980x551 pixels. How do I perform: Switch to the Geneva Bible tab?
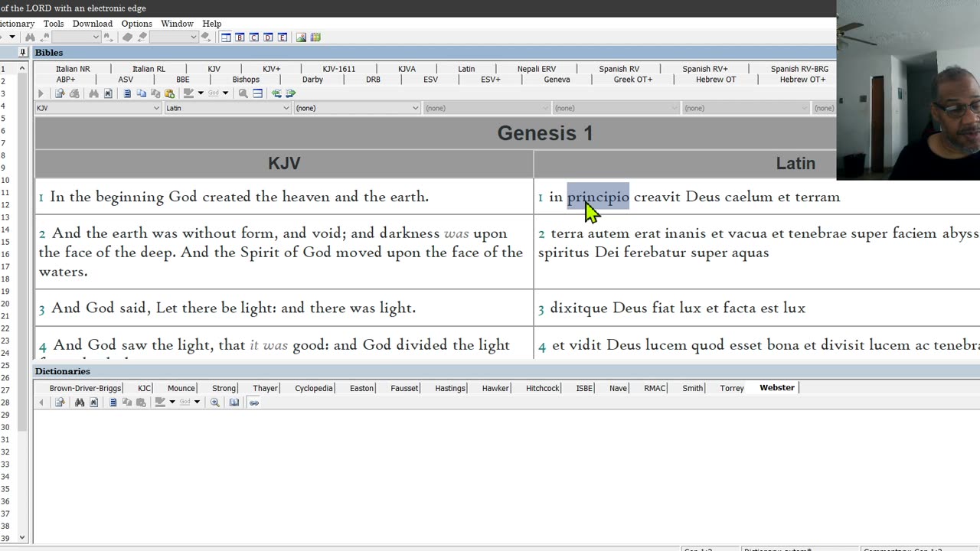tap(557, 80)
